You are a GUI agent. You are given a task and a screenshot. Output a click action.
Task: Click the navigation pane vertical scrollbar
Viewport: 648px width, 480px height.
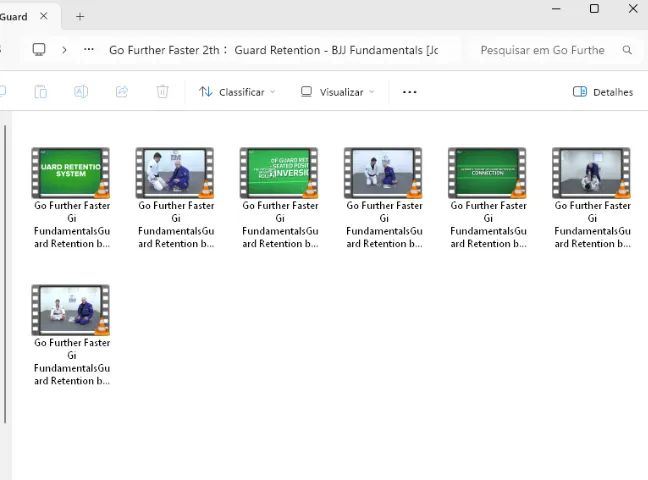[x=5, y=275]
